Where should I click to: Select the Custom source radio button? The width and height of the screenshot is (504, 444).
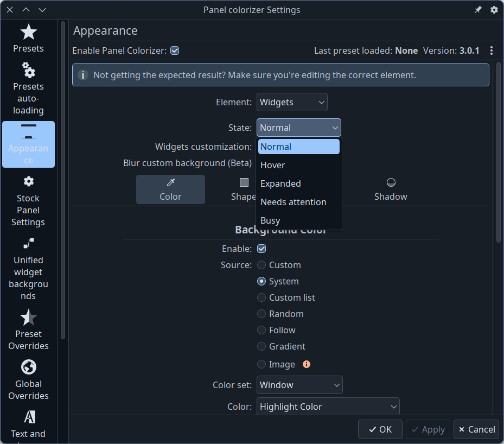[261, 265]
